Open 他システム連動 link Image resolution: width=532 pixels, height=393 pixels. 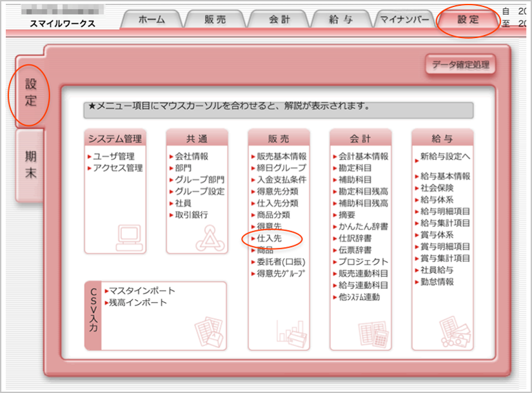tap(359, 297)
